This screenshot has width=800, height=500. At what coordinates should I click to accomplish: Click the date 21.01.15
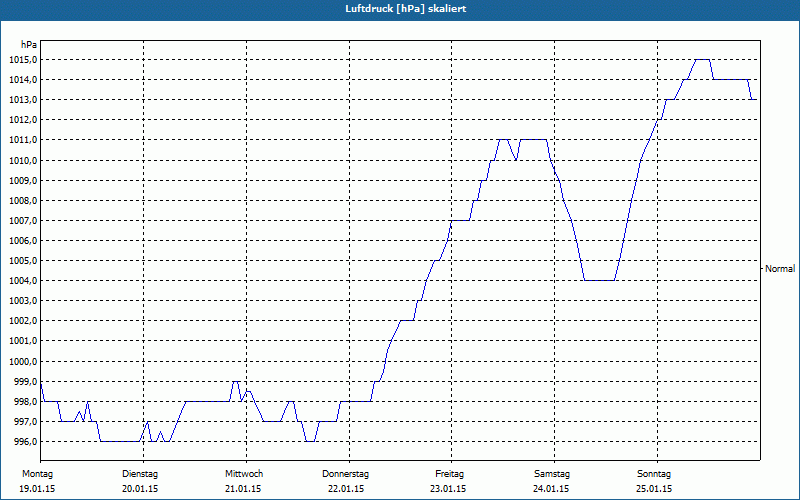[243, 489]
